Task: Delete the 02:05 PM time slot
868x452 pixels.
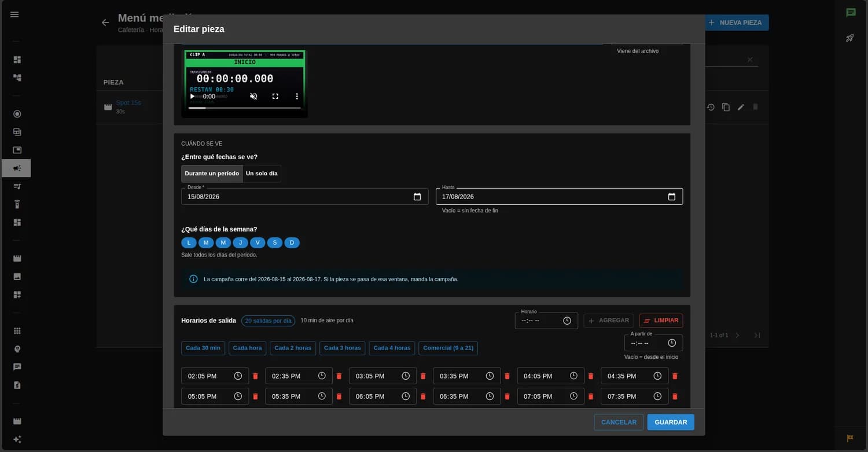Action: (x=255, y=376)
